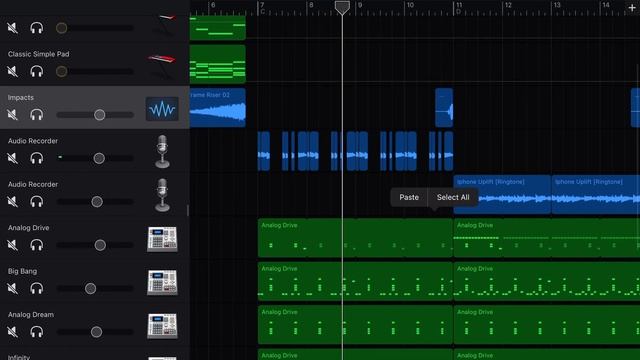This screenshot has height=360, width=640.
Task: Mute the Analog Dream track
Action: coord(13,332)
